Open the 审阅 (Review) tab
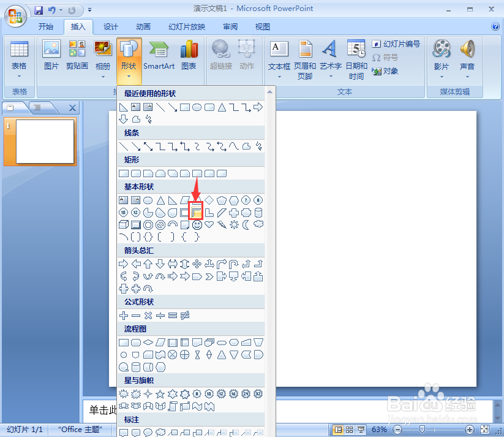The width and height of the screenshot is (504, 437). coord(230,27)
